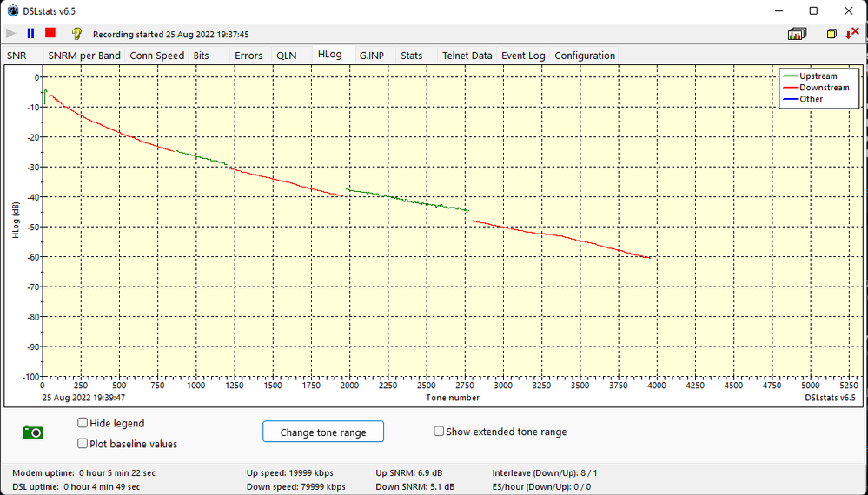Tick the Plot baseline values checkbox
The height and width of the screenshot is (495, 868).
click(83, 444)
